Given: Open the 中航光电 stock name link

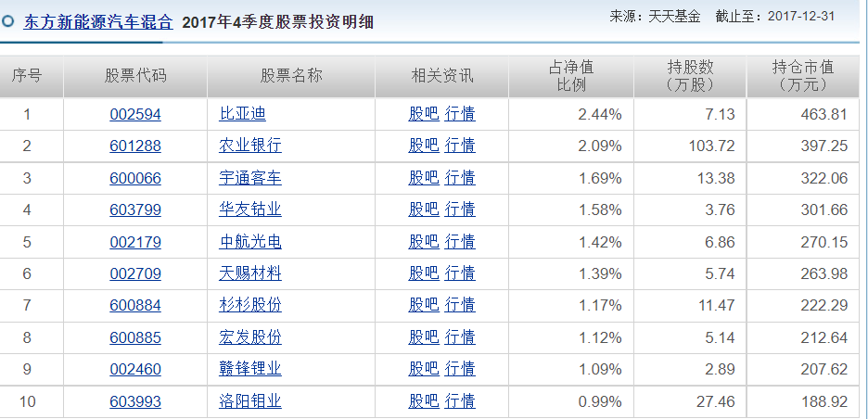Looking at the screenshot, I should (250, 241).
